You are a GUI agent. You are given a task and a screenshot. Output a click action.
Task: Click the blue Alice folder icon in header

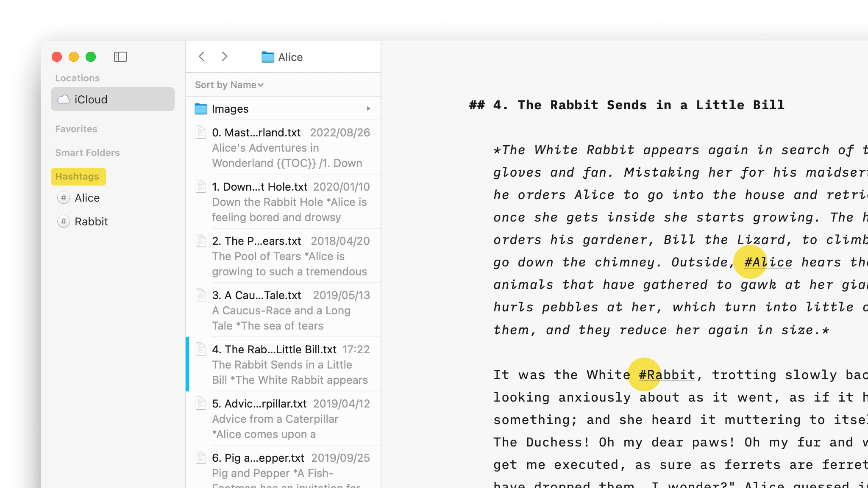[267, 57]
